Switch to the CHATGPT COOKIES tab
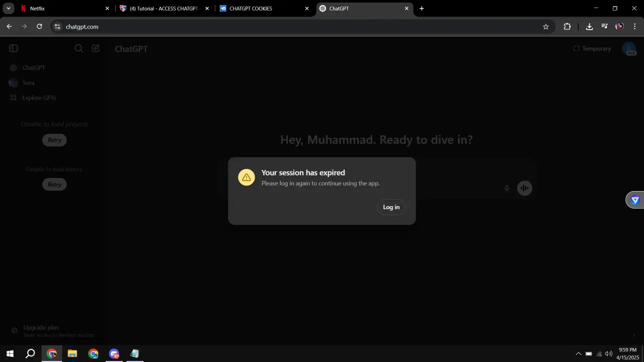 point(264,9)
